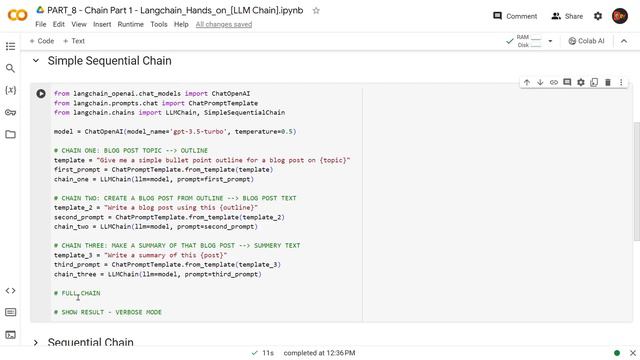
Task: Open the Secrets key icon
Action: click(x=11, y=112)
